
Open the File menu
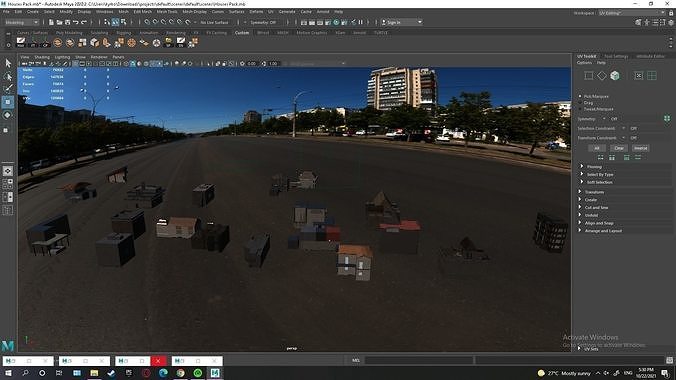pos(6,12)
